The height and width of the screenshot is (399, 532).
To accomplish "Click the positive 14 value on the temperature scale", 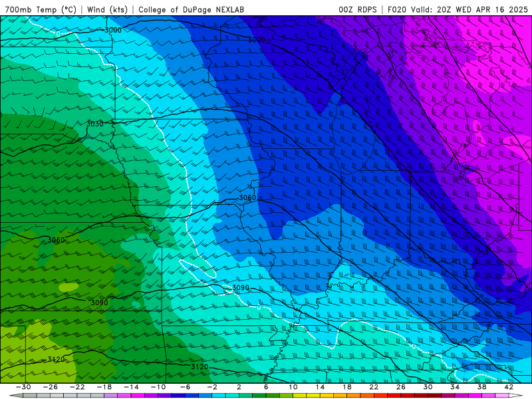I will coord(321,387).
